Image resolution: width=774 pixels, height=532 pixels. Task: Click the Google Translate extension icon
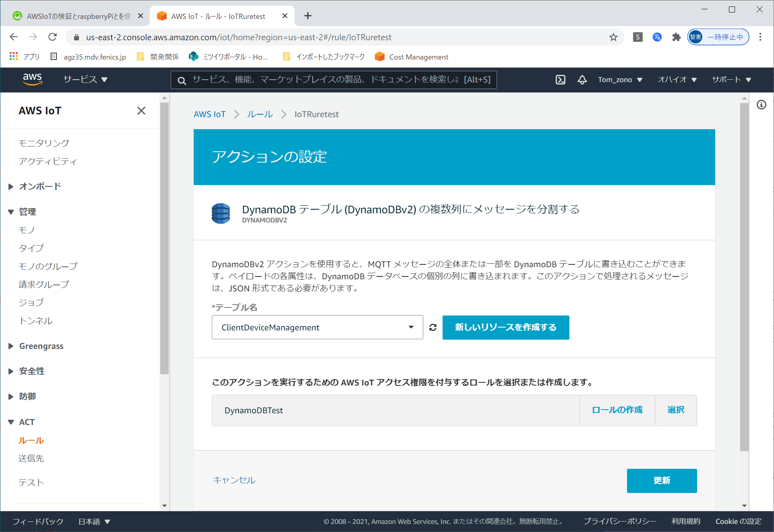[657, 37]
